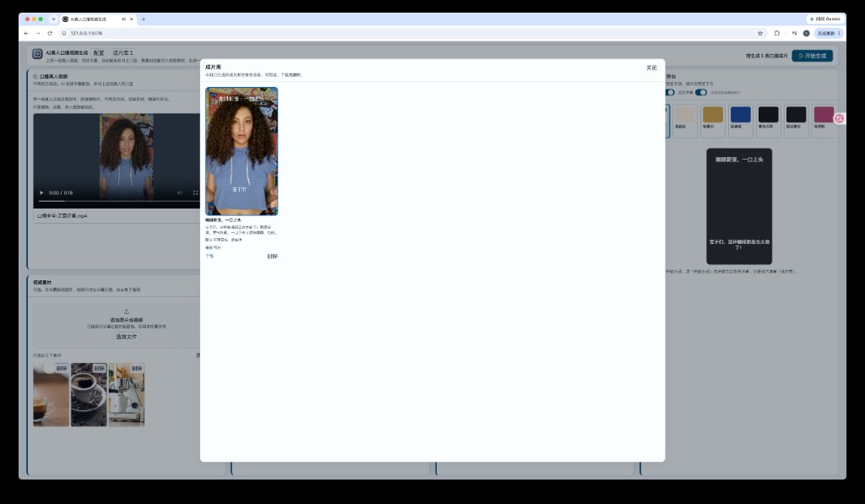Go back with the browser back arrow
Image resolution: width=865 pixels, height=504 pixels.
[x=26, y=34]
